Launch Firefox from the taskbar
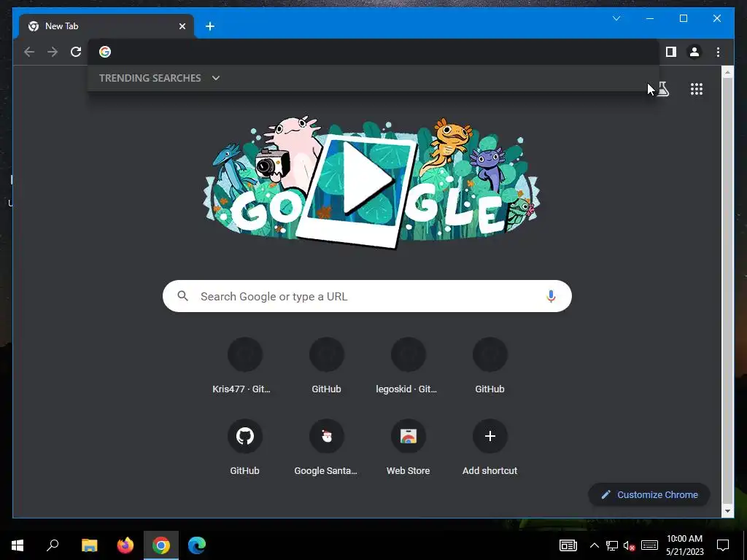Image resolution: width=747 pixels, height=560 pixels. tap(125, 545)
